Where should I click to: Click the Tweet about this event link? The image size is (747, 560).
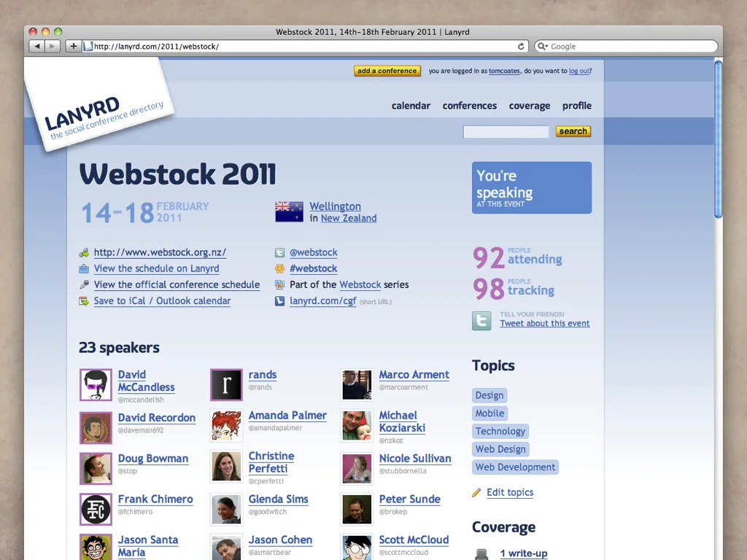click(x=544, y=323)
